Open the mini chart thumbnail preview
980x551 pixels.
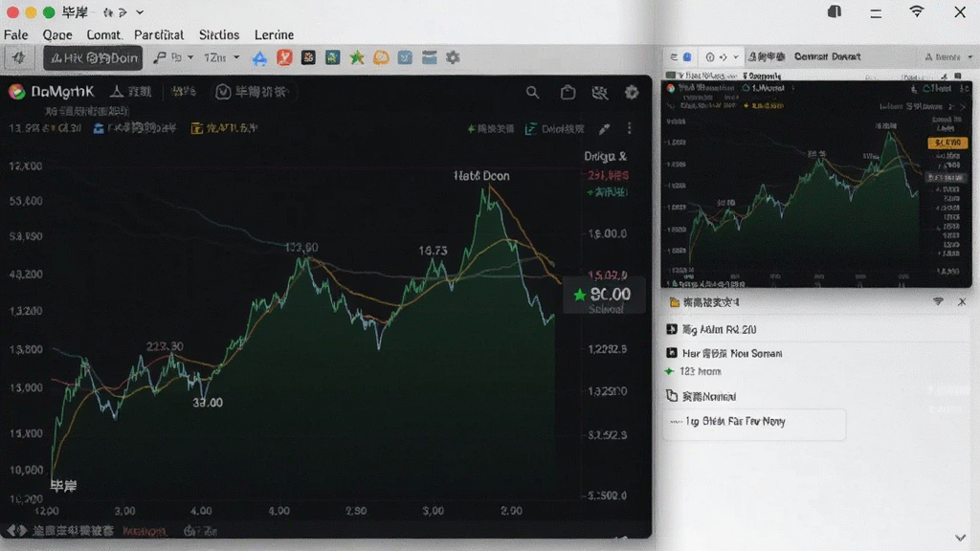(x=816, y=184)
